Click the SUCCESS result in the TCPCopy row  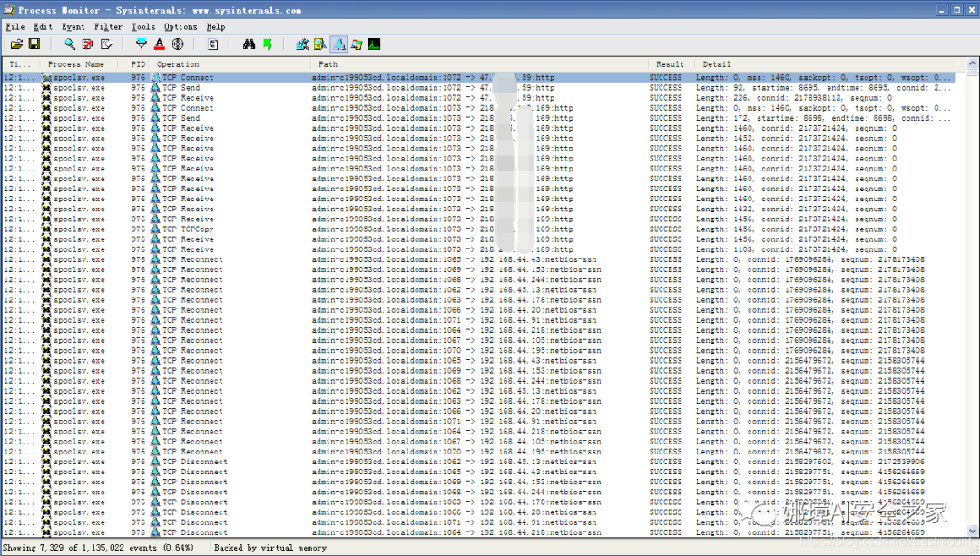[x=666, y=229]
